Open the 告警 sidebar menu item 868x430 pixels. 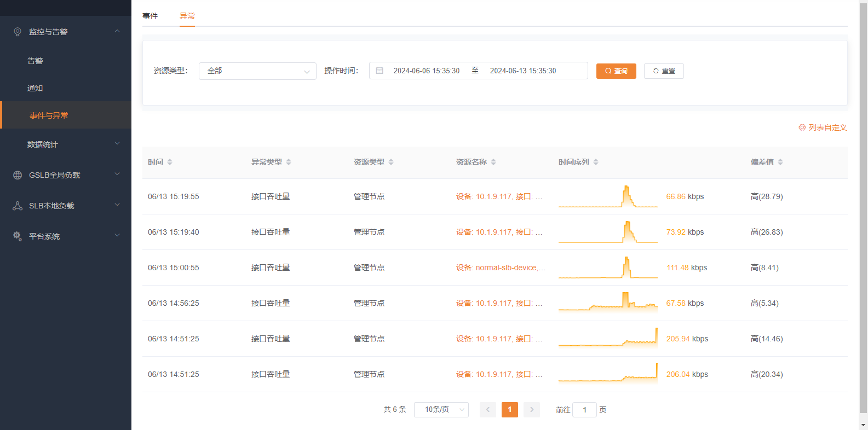point(35,61)
